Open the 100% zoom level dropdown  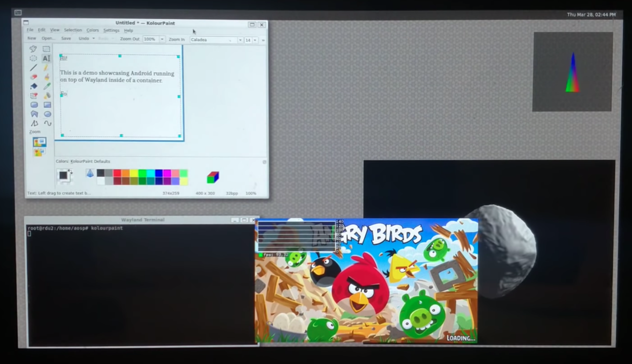[x=162, y=39]
